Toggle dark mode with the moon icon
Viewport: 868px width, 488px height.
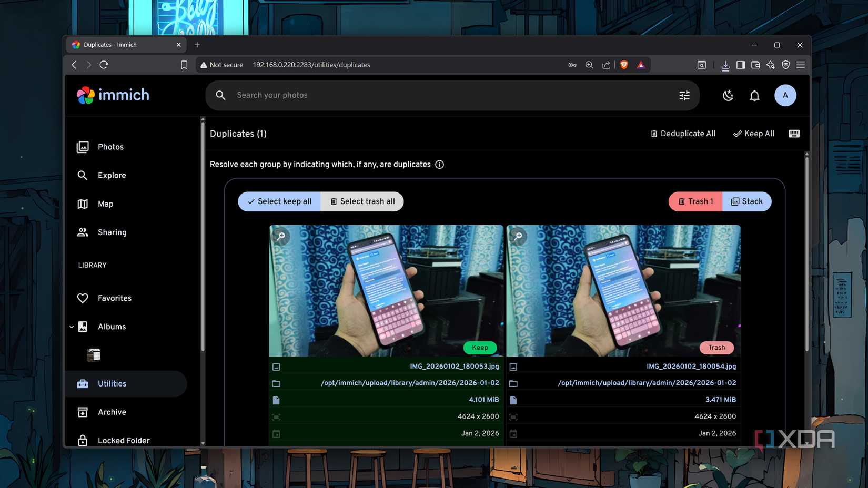(728, 95)
